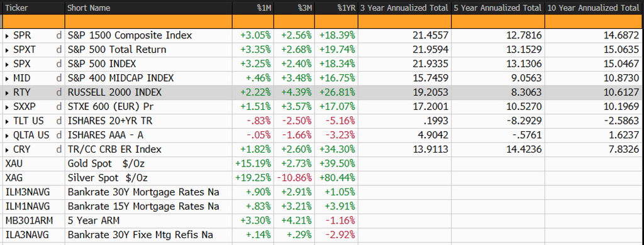Screen dimensions: 644x245
Task: Select the 5 Year ARM row
Action: [322, 220]
